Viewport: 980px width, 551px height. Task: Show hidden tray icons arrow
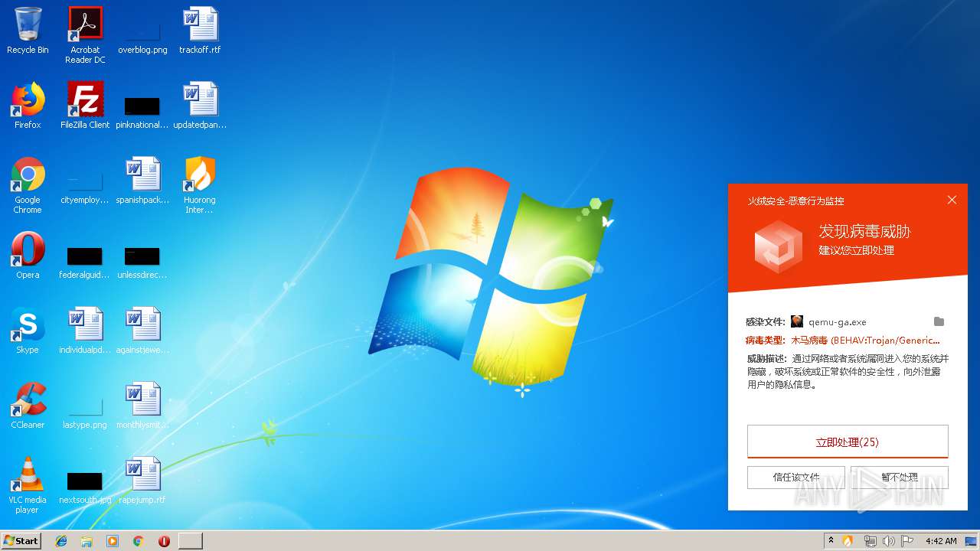pos(831,540)
